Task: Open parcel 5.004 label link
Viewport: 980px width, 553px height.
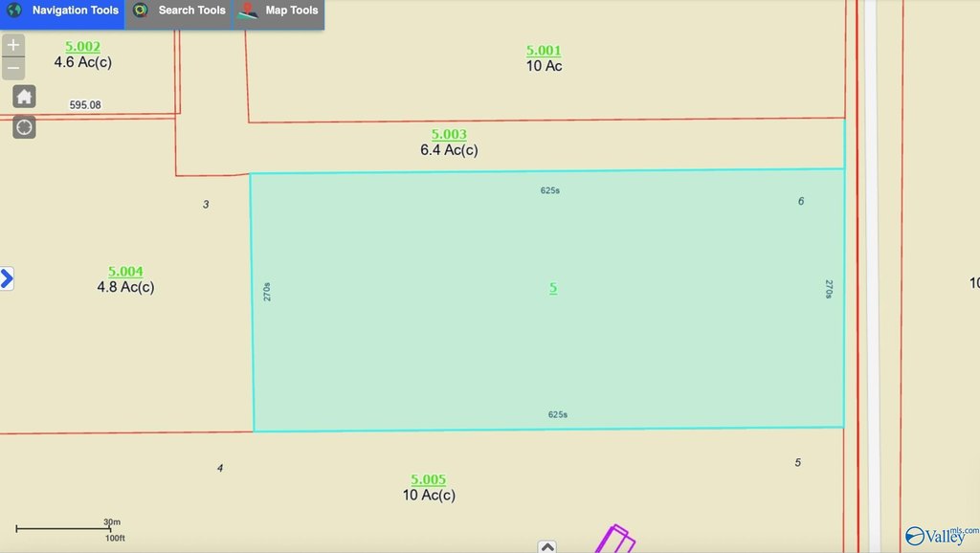Action: coord(125,272)
